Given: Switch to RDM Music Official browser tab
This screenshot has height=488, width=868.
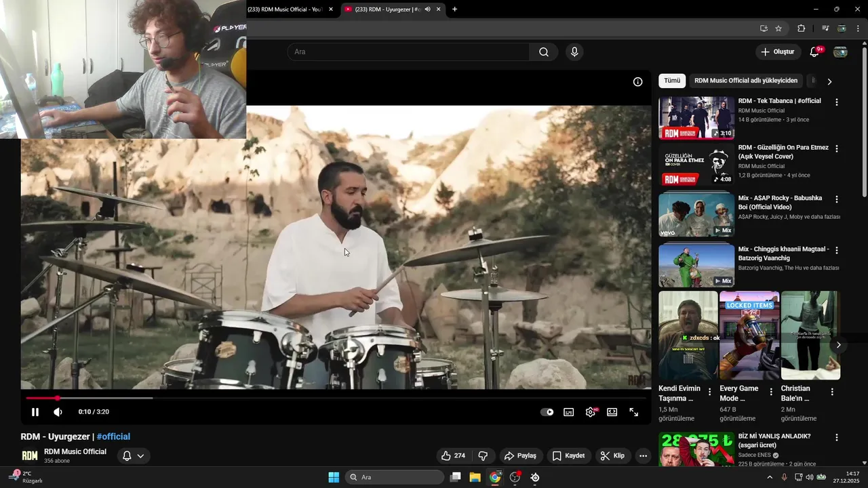Looking at the screenshot, I should (x=285, y=9).
